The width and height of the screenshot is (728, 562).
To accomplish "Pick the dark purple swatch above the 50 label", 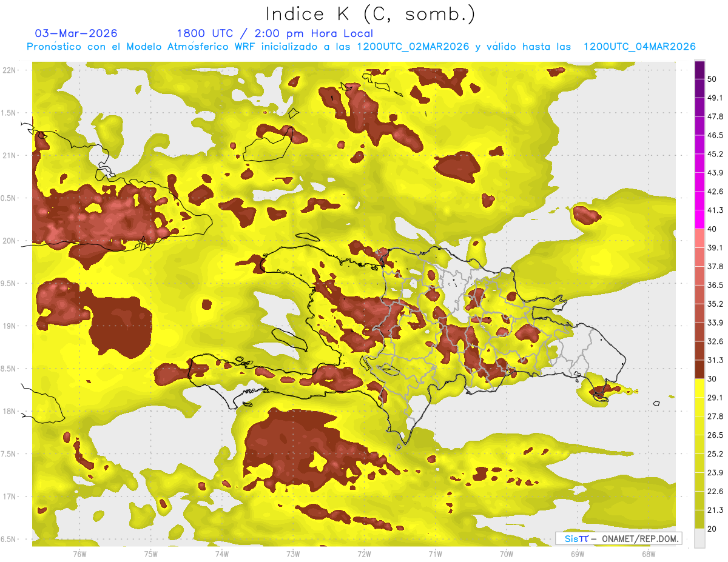I will [x=699, y=70].
